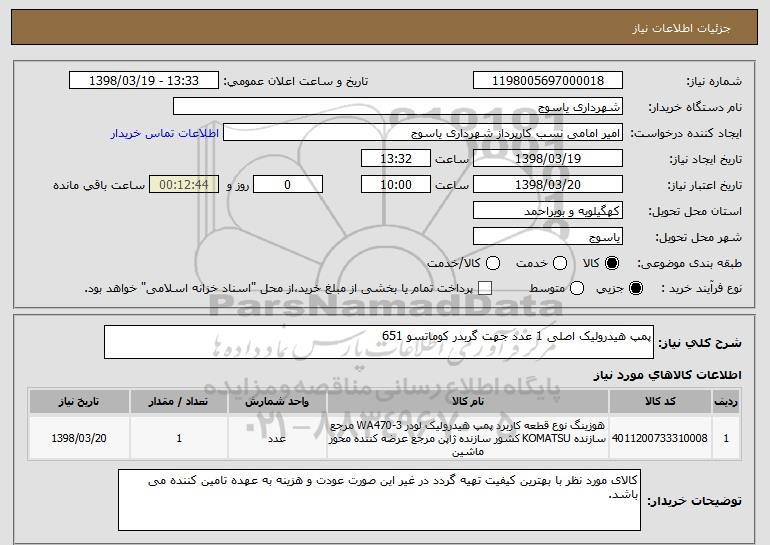Click the 1398/03/20 need date table cell

[x=79, y=438]
